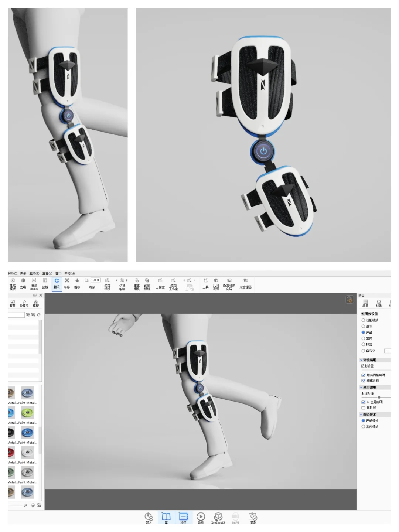The height and width of the screenshot is (532, 399).
Task: Toggle the 库 library panel button
Action: click(x=166, y=518)
